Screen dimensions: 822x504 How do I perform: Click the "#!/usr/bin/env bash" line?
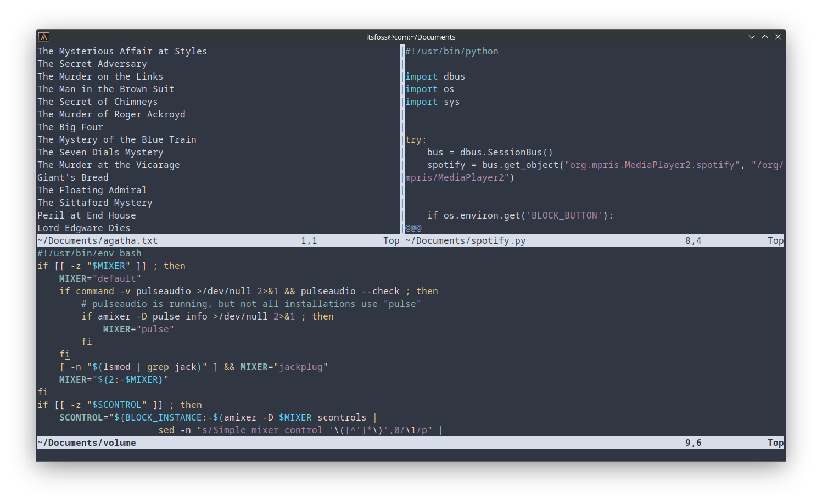pyautogui.click(x=89, y=253)
